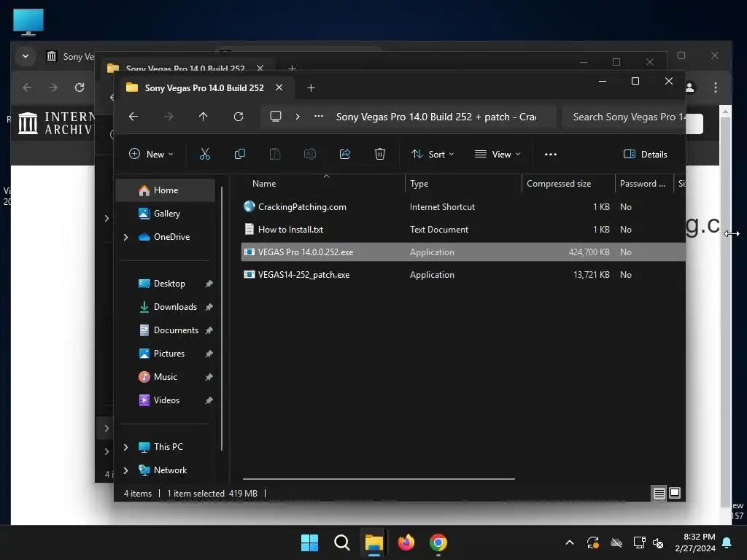This screenshot has height=560, width=747.
Task: Open Windows Search from the taskbar
Action: (341, 542)
